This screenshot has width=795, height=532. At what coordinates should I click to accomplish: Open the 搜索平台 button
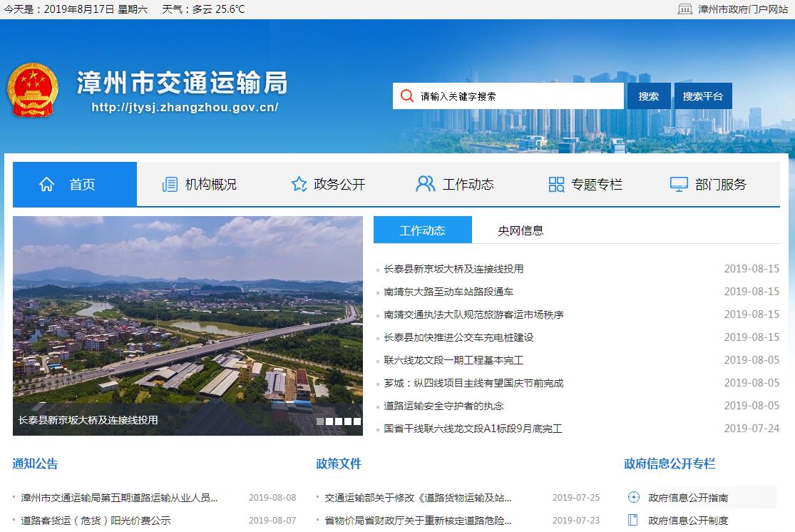point(702,96)
